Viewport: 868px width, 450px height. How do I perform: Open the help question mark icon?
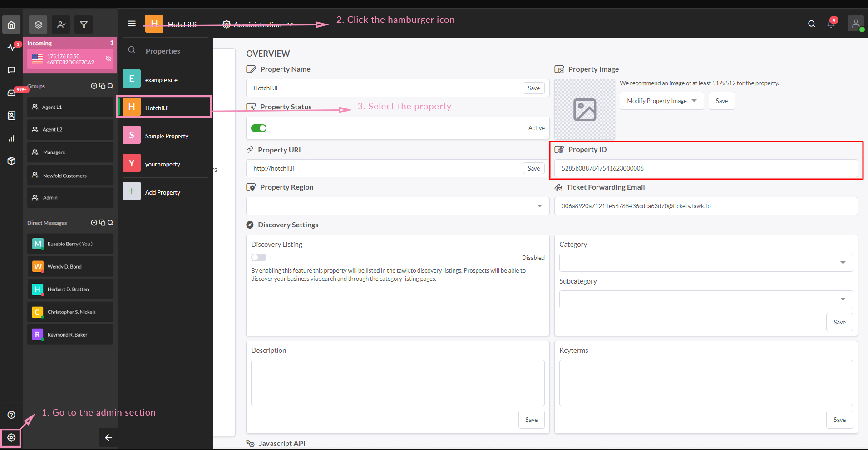pyautogui.click(x=11, y=415)
